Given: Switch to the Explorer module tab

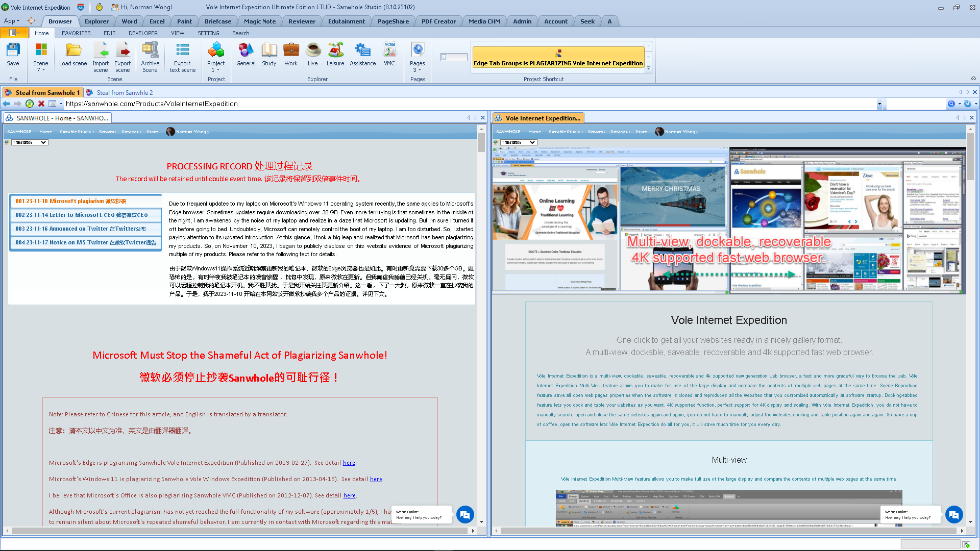Looking at the screenshot, I should coord(96,21).
